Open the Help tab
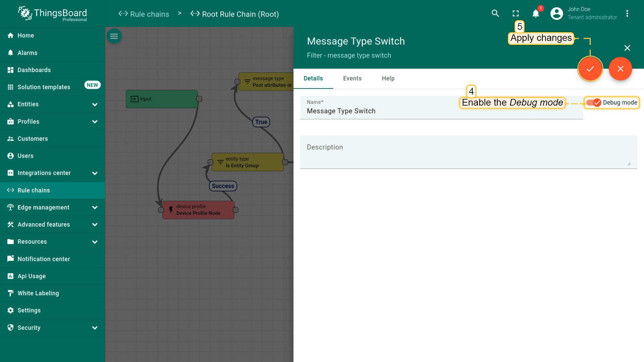Image resolution: width=644 pixels, height=362 pixels. pyautogui.click(x=388, y=78)
